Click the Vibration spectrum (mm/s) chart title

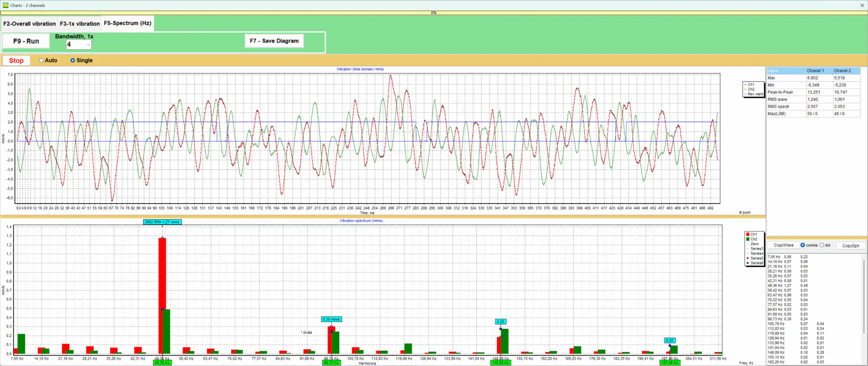(361, 221)
